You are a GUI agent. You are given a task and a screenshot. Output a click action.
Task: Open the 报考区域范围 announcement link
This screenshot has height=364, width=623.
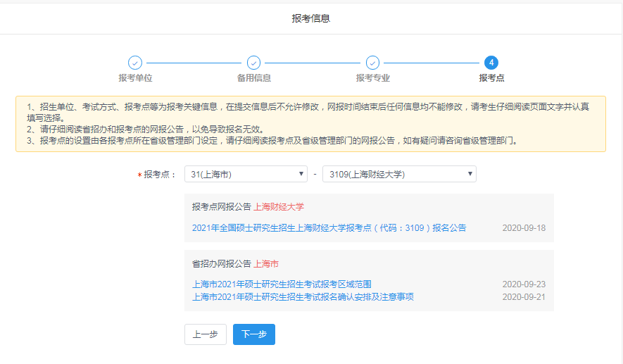click(x=282, y=284)
